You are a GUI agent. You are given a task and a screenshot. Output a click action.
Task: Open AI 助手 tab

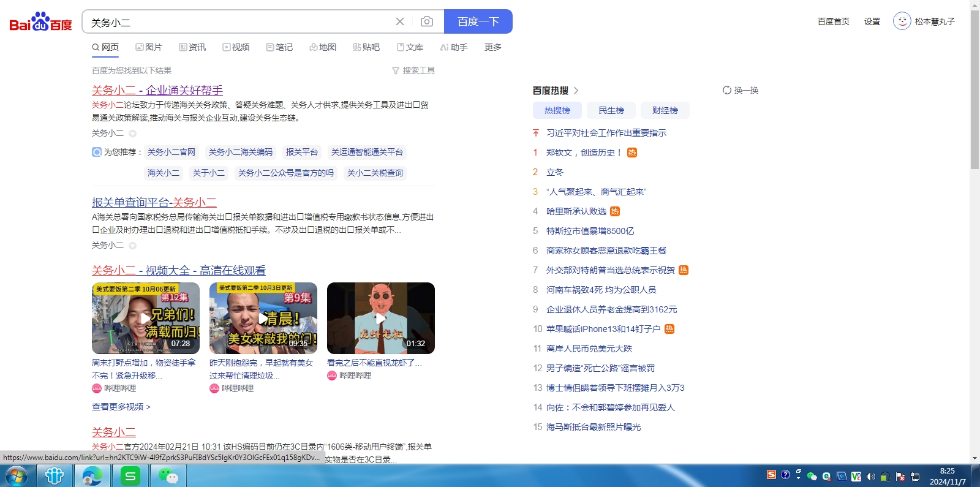(454, 47)
